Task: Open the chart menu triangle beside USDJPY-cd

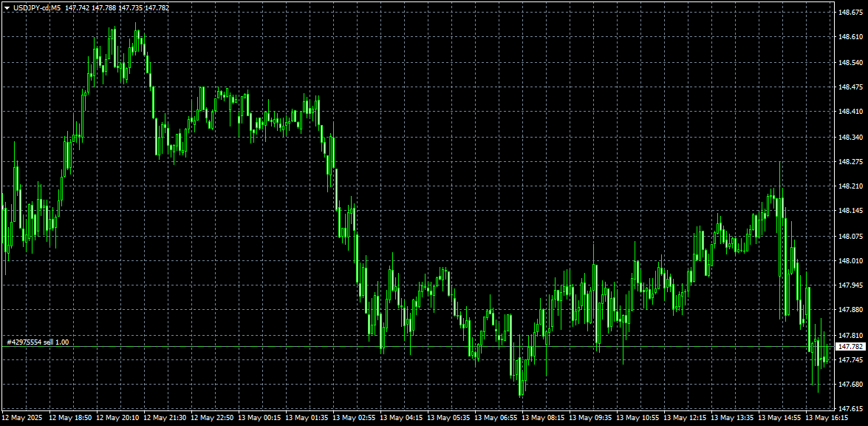Action: tap(7, 8)
